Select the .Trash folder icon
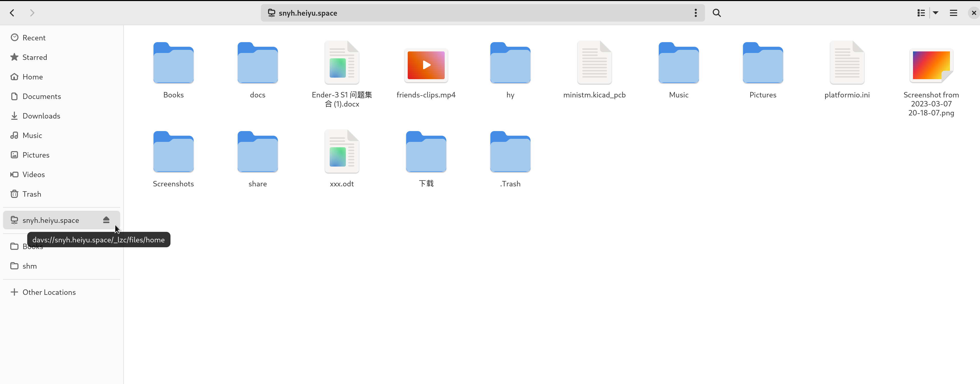 510,152
